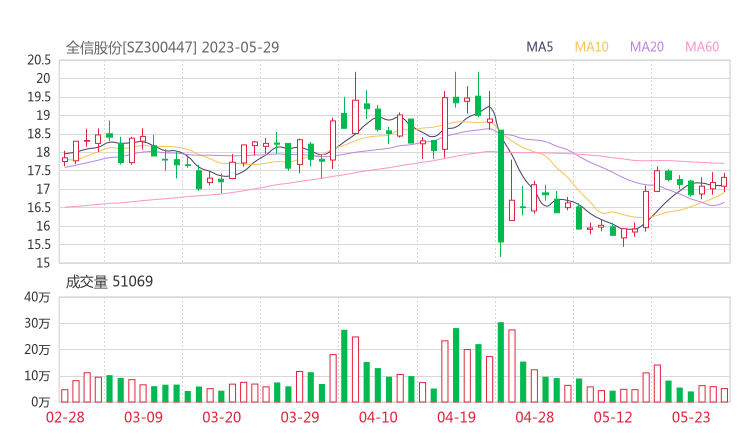
Task: Click the 40万 volume axis label
Action: coord(37,297)
